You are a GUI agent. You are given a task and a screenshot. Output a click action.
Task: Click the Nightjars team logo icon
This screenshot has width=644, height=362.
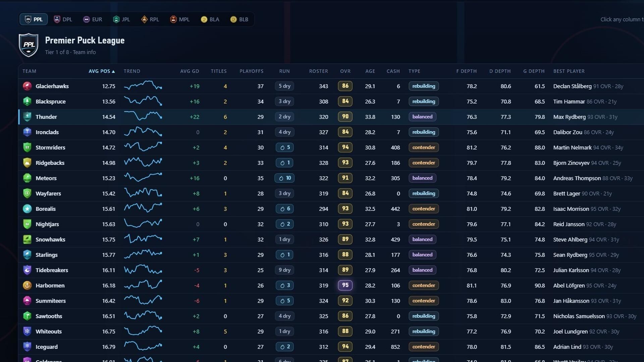click(x=27, y=224)
